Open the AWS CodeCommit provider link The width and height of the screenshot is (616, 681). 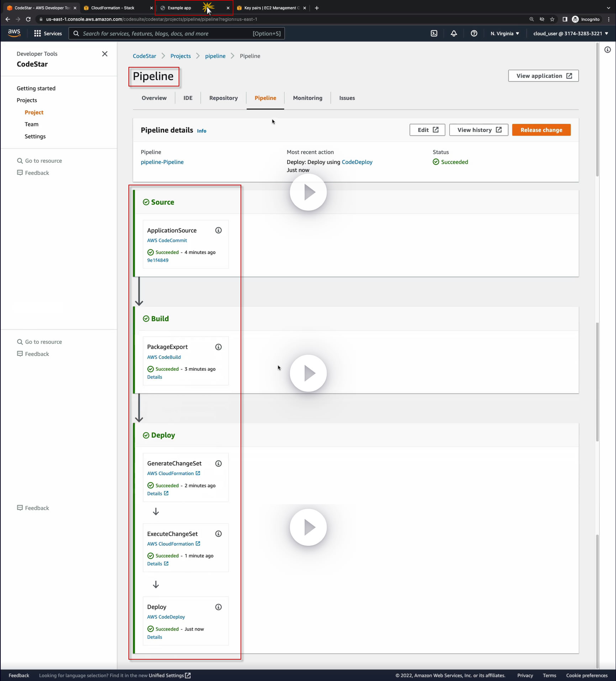[167, 241]
